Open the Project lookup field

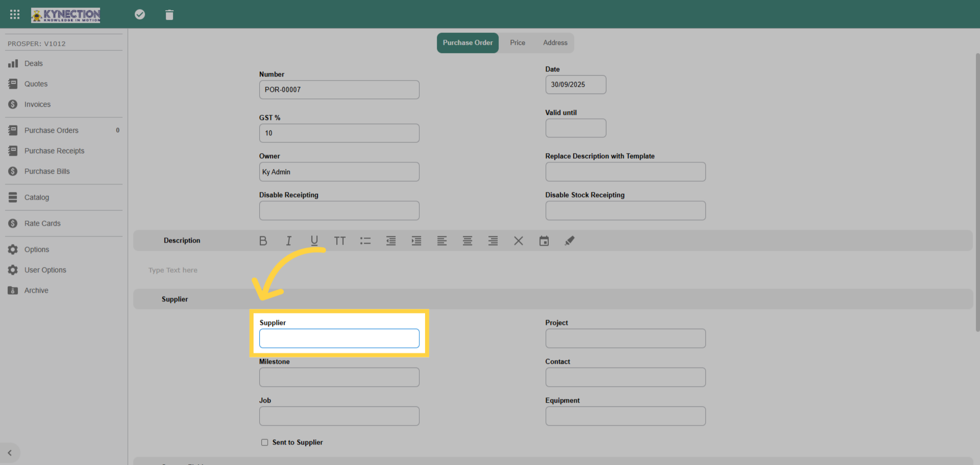pyautogui.click(x=625, y=338)
